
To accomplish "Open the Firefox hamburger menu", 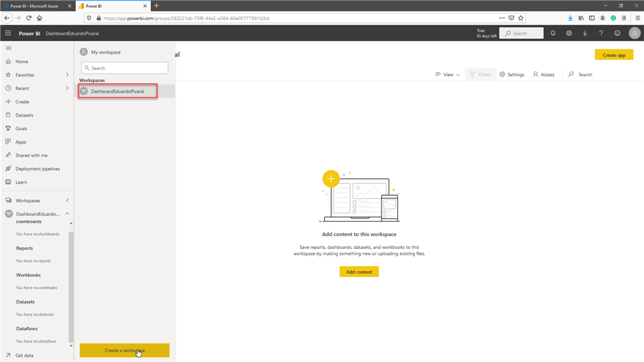I will (638, 18).
